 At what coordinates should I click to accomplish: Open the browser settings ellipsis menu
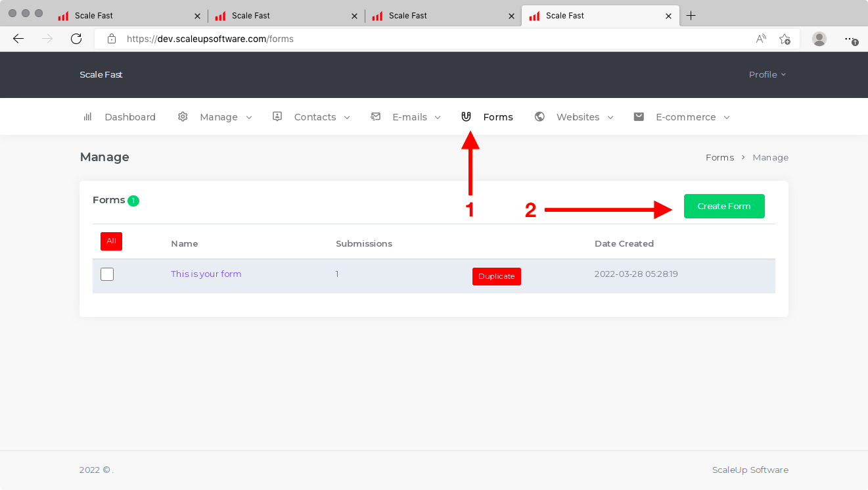pos(851,39)
